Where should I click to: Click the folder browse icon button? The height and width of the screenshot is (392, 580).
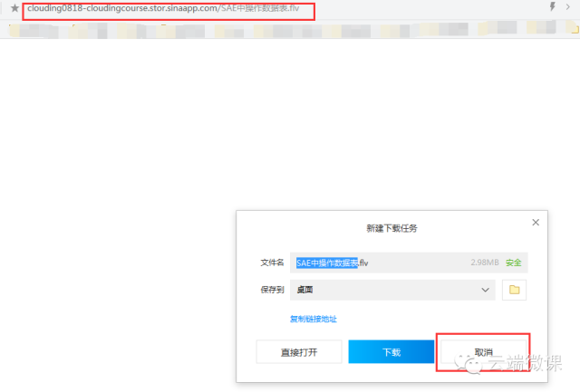click(x=514, y=290)
